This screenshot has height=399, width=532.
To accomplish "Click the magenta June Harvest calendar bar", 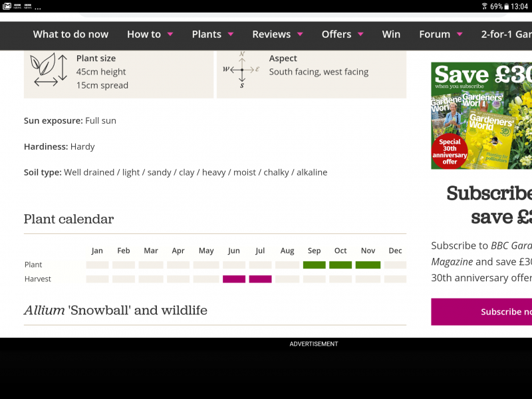I will [233, 279].
